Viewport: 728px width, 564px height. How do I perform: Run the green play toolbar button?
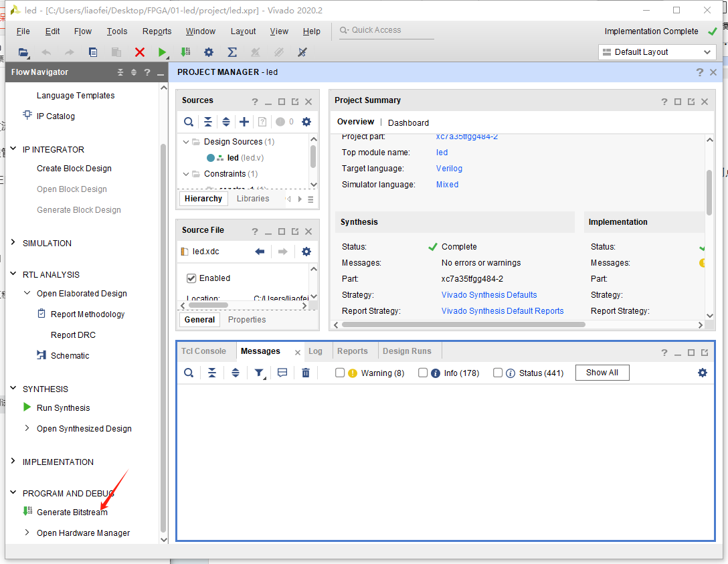point(161,52)
